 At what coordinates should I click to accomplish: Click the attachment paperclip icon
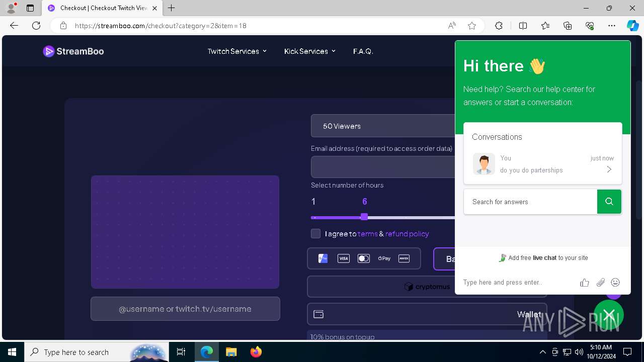[601, 283]
